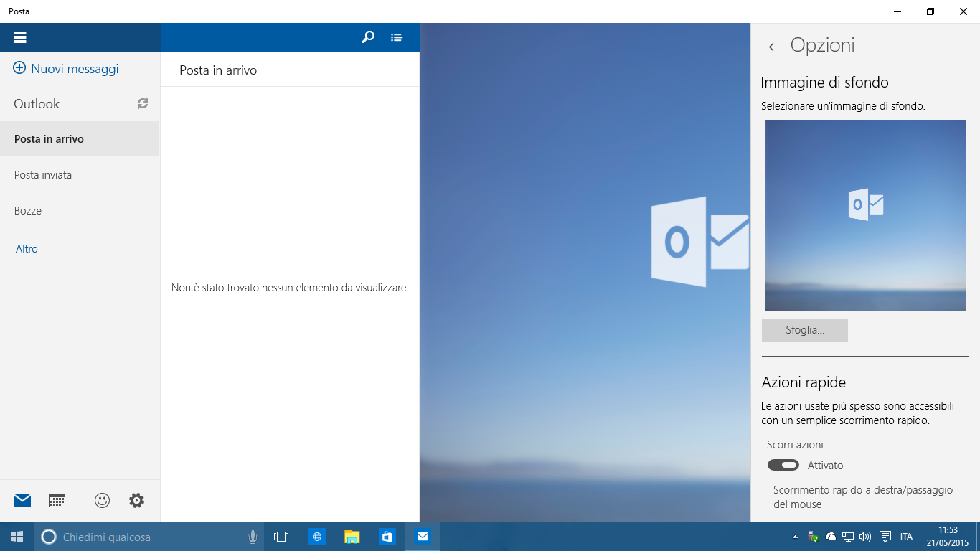
Task: Open the hamburger navigation menu
Action: coord(20,37)
